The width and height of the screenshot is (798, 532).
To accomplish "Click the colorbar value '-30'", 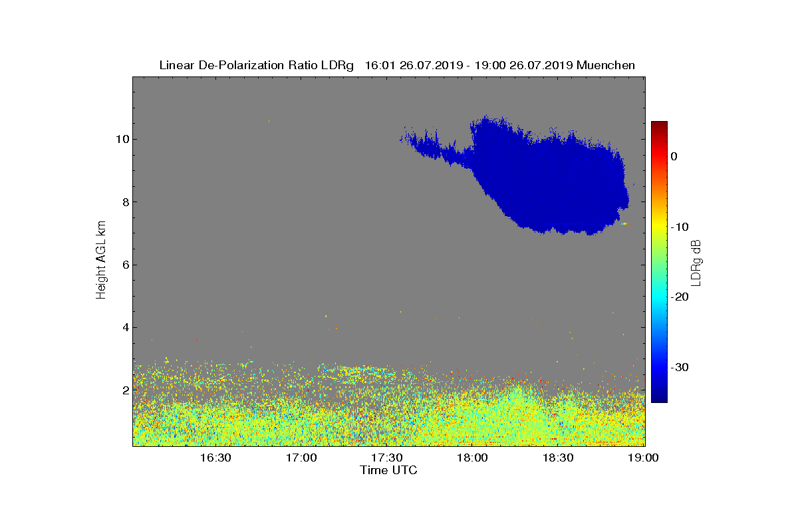I will 680,368.
